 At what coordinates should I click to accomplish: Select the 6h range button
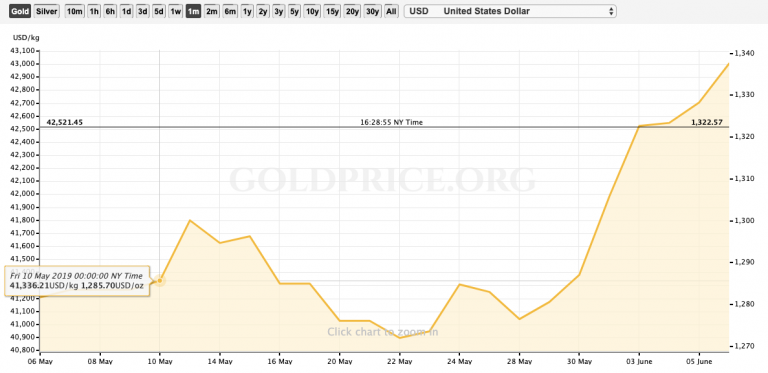(x=110, y=11)
